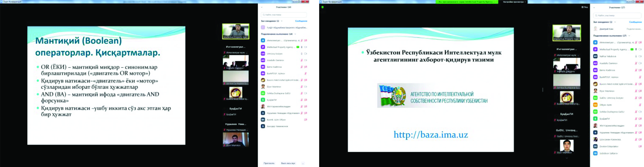Click the Сообщение link in the left panel
The image size is (644, 167).
coord(301,21)
